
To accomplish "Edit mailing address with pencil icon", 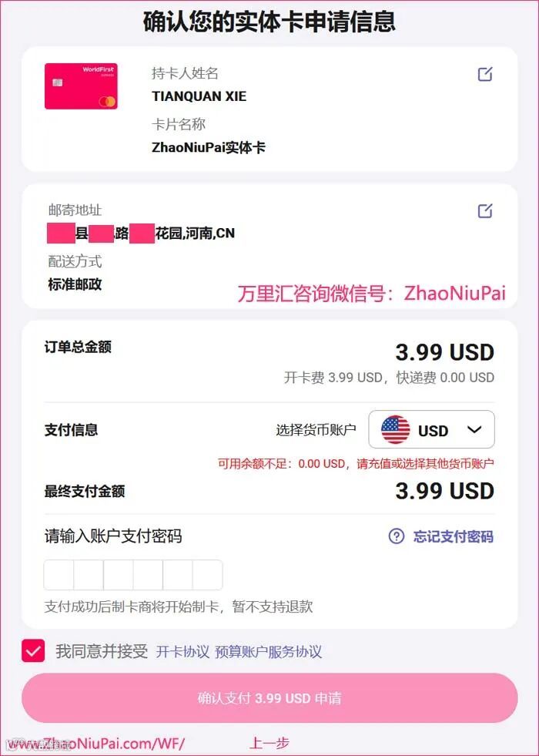I will click(x=485, y=210).
